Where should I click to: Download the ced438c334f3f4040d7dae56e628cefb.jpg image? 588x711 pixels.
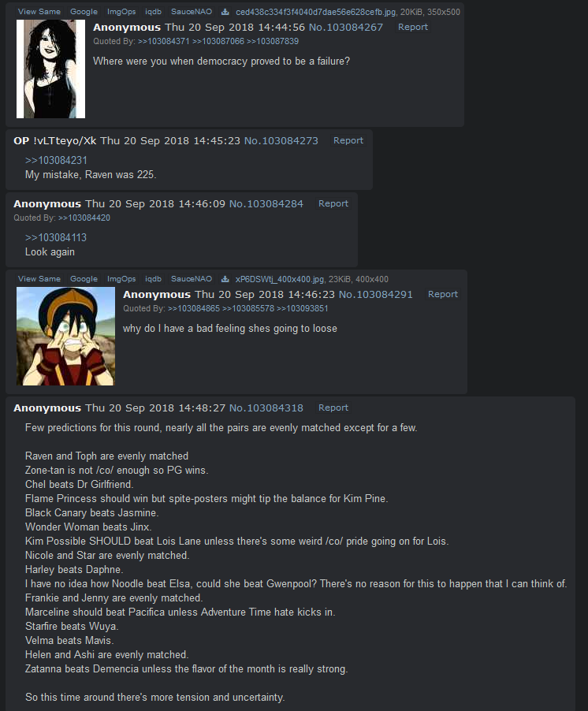click(225, 12)
